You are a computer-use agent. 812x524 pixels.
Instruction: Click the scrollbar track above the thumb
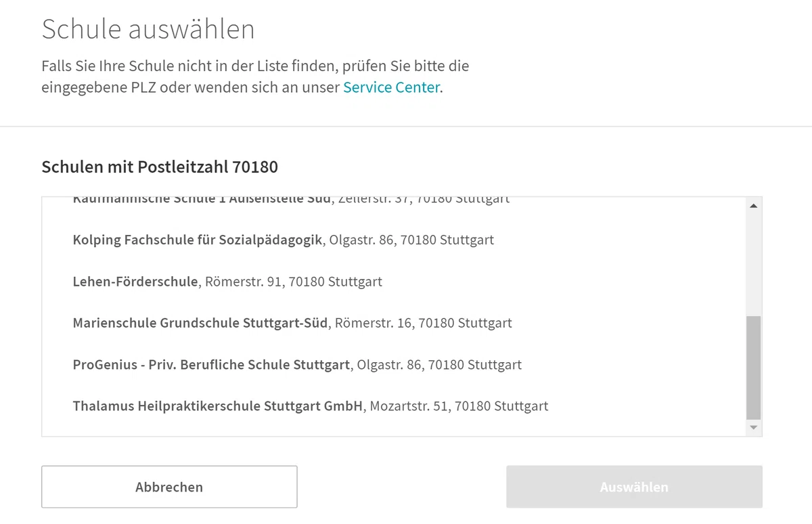click(x=753, y=264)
